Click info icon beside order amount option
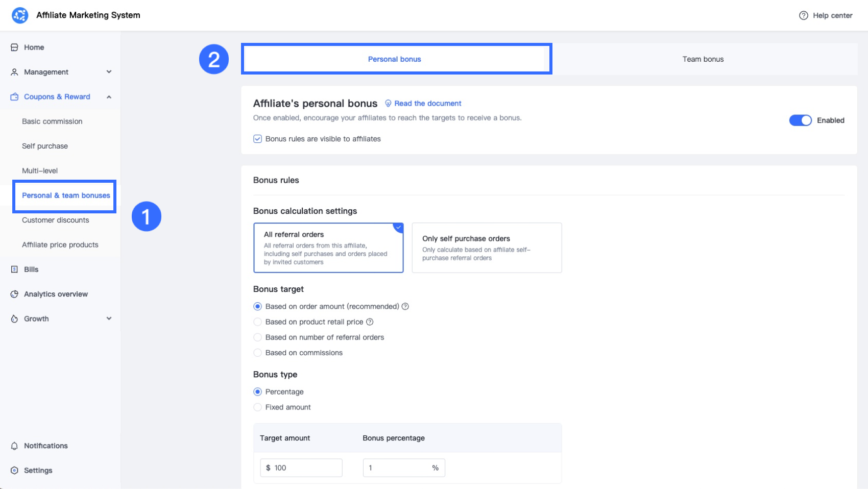 click(405, 306)
